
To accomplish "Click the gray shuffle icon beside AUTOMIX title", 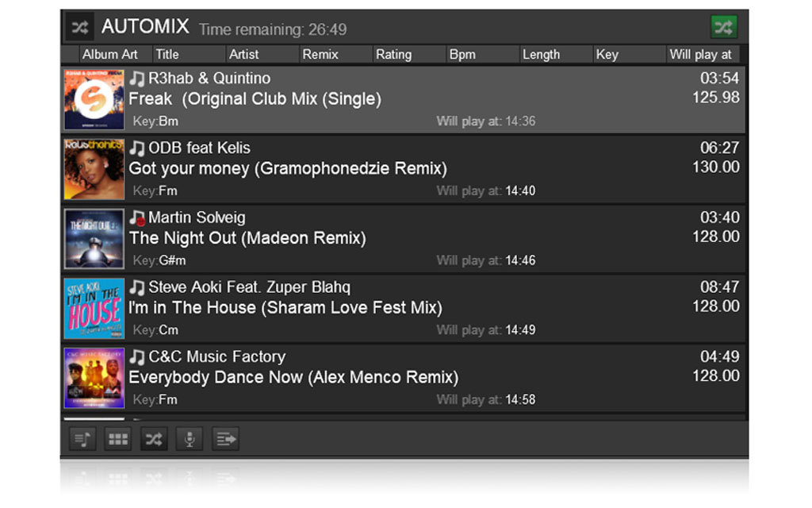I will (80, 27).
